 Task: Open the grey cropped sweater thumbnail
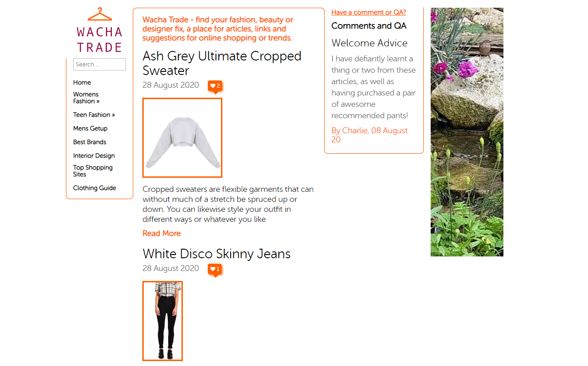point(182,138)
